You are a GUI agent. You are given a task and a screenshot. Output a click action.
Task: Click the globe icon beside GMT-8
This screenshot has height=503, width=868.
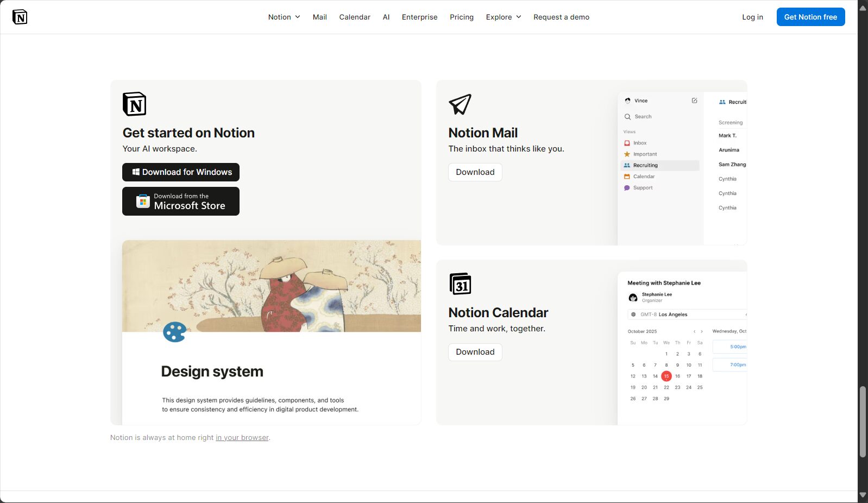click(633, 315)
